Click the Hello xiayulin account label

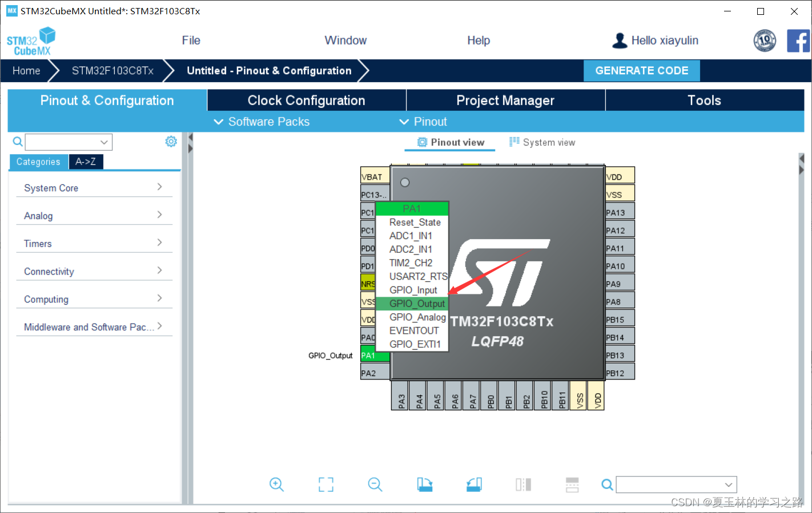pos(665,41)
